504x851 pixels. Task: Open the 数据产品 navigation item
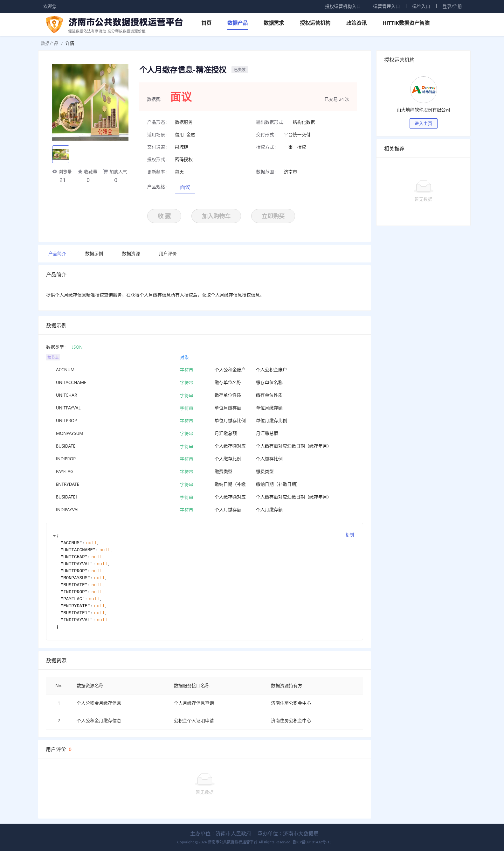(238, 23)
